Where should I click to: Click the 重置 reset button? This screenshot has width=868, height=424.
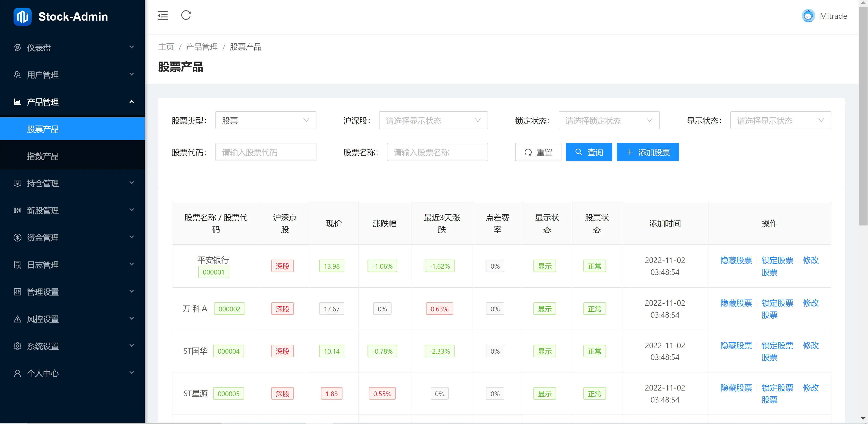tap(538, 152)
